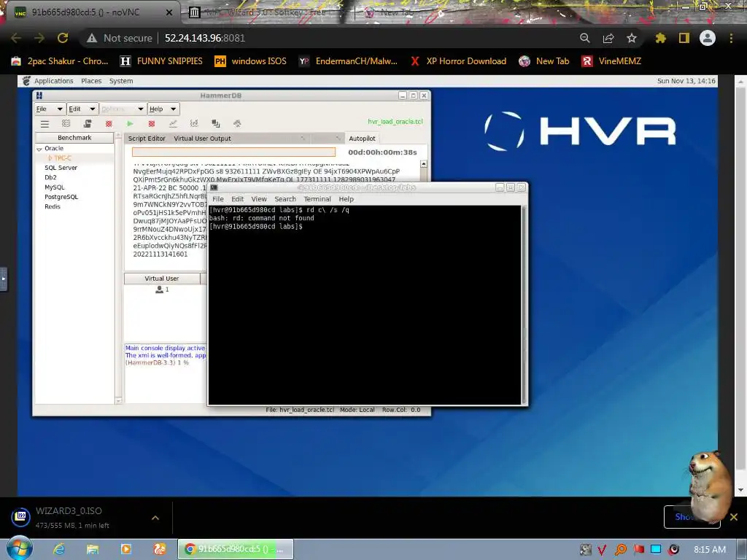The width and height of the screenshot is (747, 560).
Task: Select Db2 in Benchmark tree
Action: 50,178
